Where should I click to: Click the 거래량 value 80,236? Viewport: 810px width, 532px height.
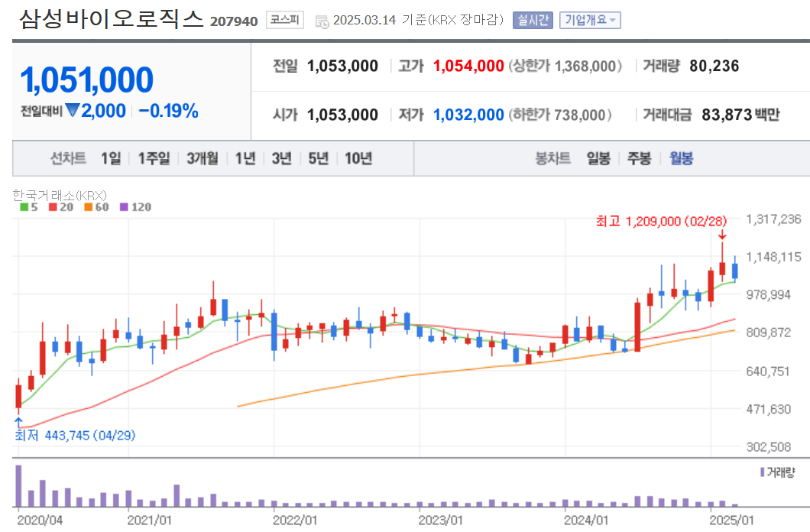pos(714,66)
